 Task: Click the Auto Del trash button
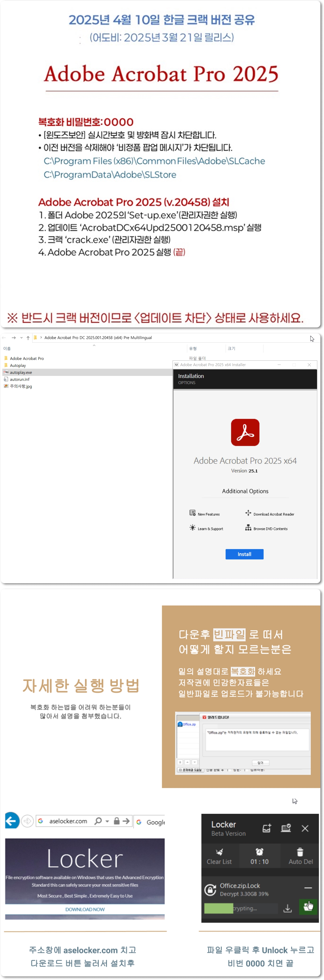(x=301, y=855)
